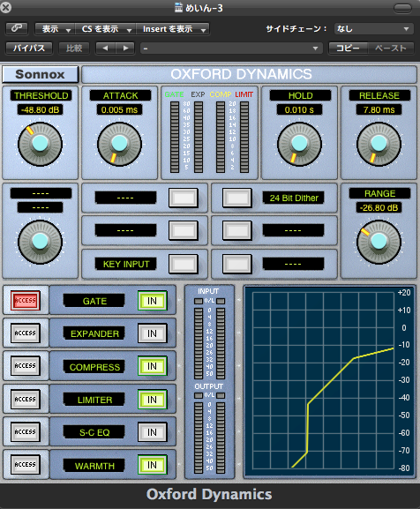Click the Hold knob
The width and height of the screenshot is (420, 509).
(299, 144)
